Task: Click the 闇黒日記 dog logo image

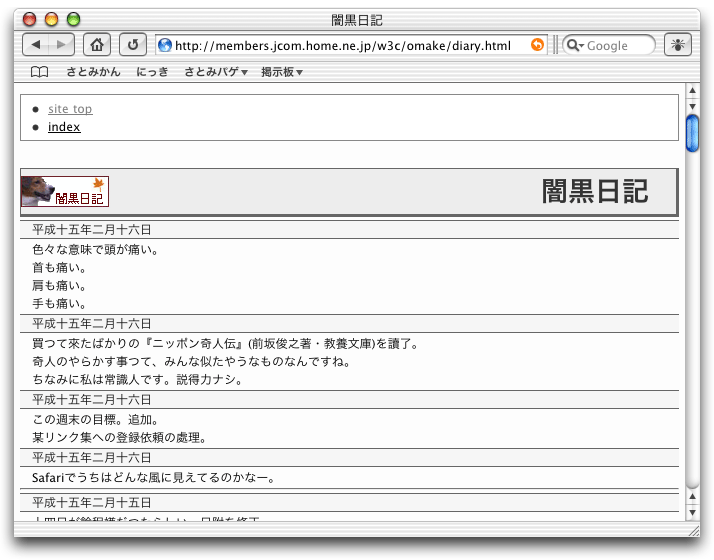Action: point(65,191)
